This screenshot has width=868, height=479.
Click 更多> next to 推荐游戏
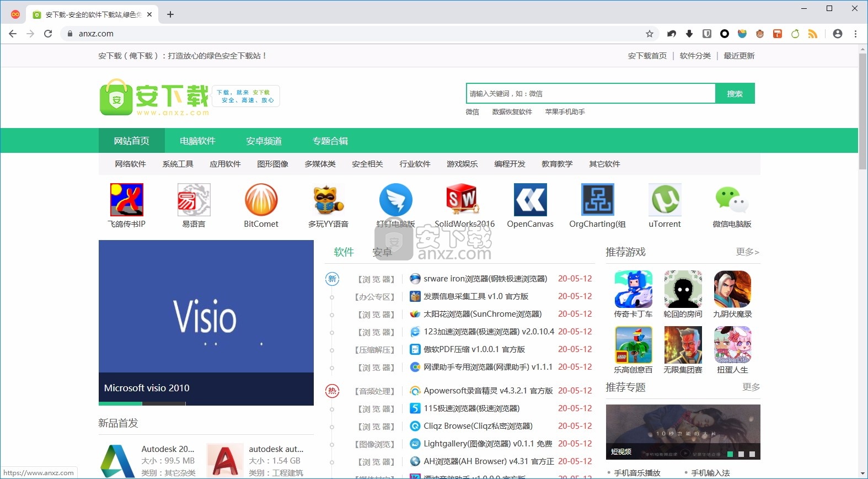[x=748, y=252]
